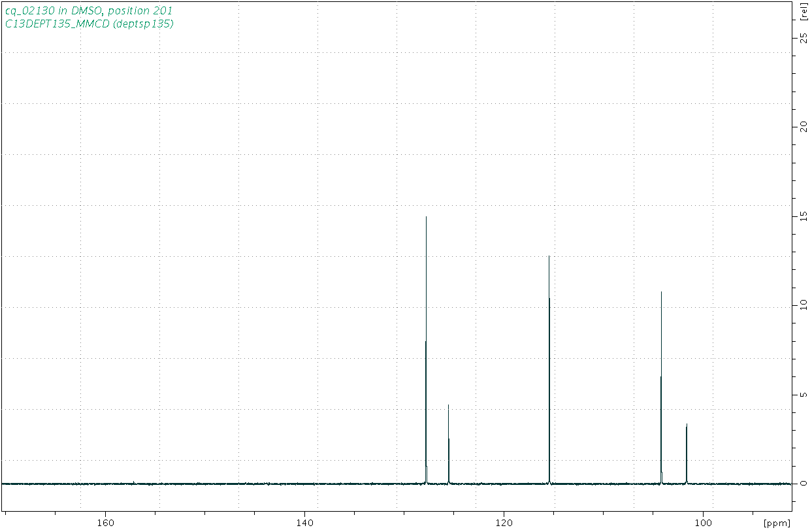Select the title text "cq_02130 in DMSO, position 201"
The width and height of the screenshot is (812, 530).
pyautogui.click(x=89, y=11)
